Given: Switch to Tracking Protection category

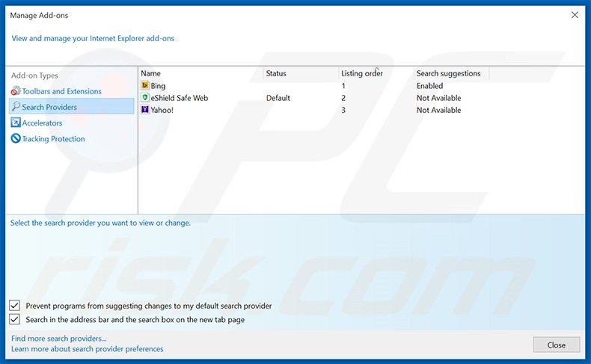Looking at the screenshot, I should click(x=53, y=138).
